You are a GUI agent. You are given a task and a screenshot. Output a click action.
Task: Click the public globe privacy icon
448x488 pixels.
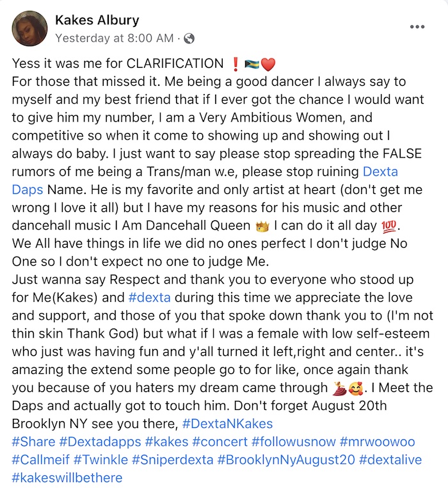(x=189, y=38)
